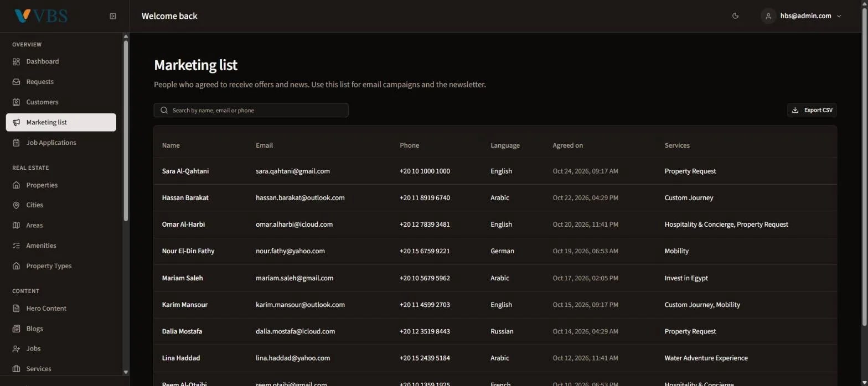Open Services in sidebar
The width and height of the screenshot is (868, 386).
(x=61, y=369)
